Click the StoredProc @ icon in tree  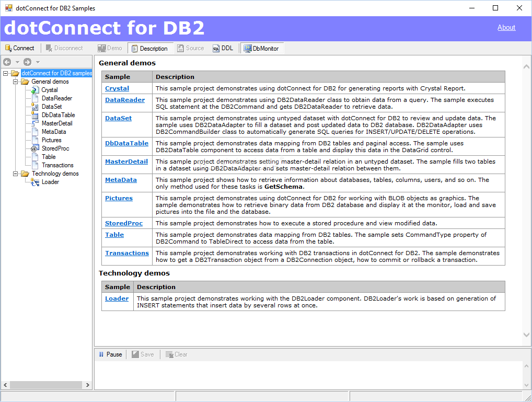click(35, 148)
